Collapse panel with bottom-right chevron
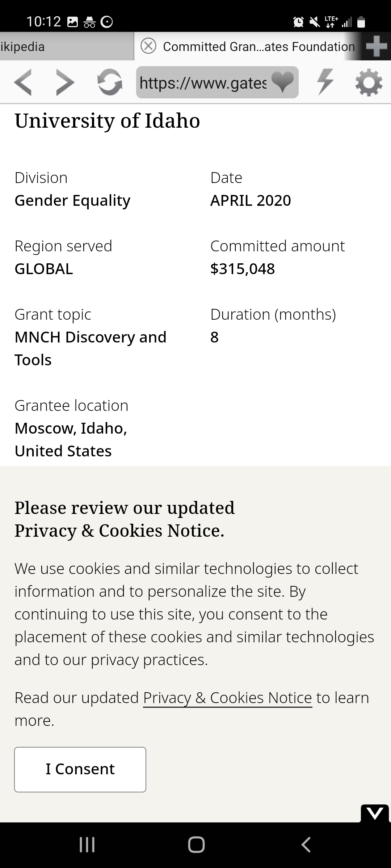391x868 pixels. [375, 813]
